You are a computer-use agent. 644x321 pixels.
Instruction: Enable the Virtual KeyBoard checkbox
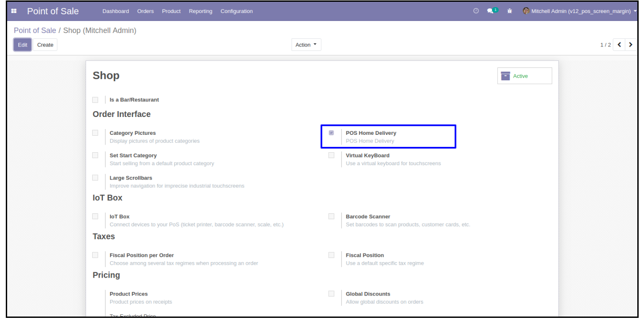[331, 155]
